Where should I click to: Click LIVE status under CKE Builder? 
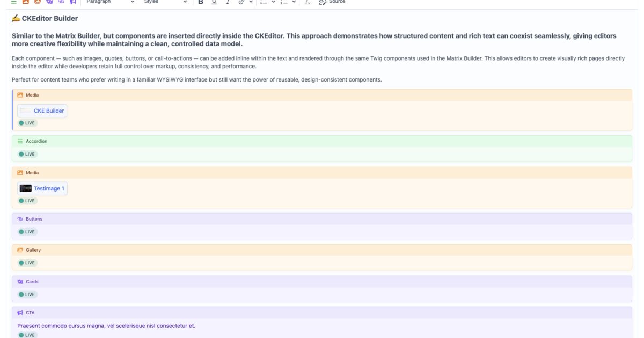click(27, 123)
